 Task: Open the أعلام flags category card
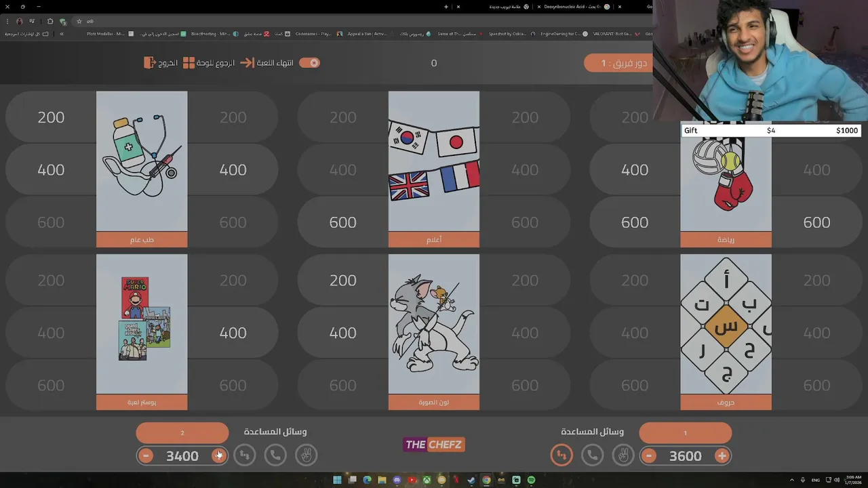point(434,169)
